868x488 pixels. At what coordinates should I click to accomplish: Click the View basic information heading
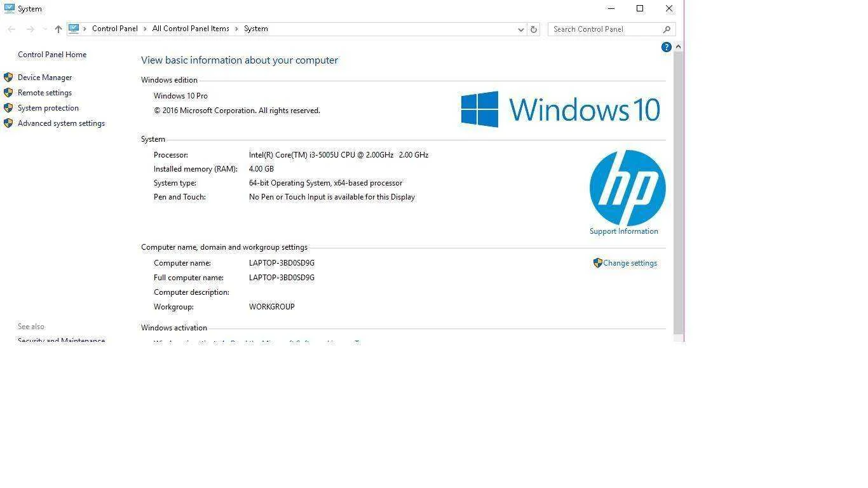(240, 60)
